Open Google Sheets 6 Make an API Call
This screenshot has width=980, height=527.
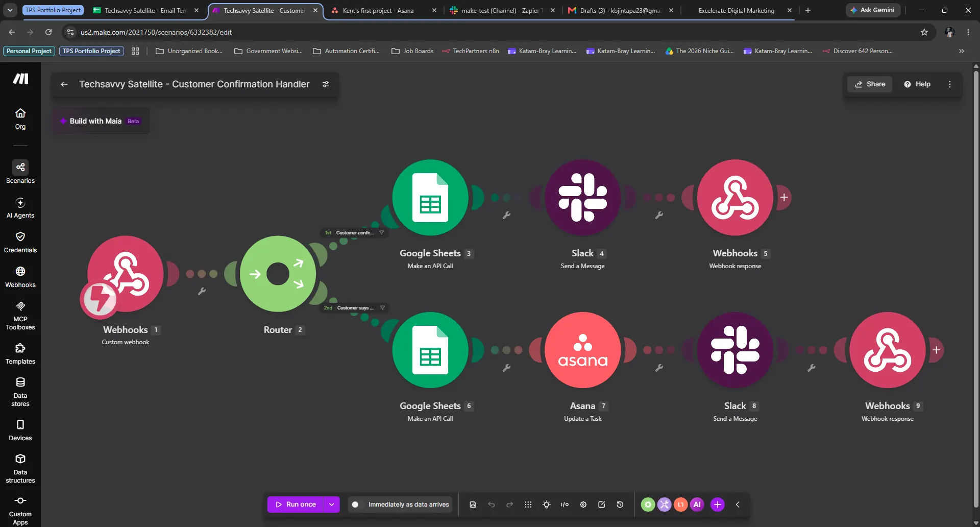click(430, 350)
